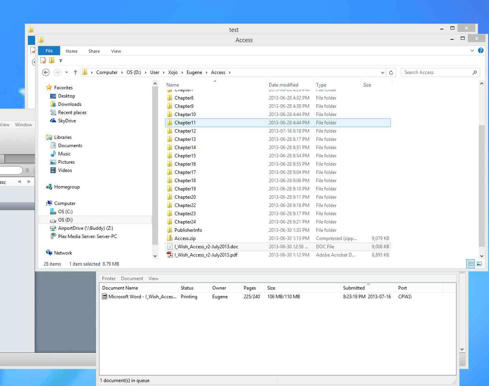Click navigation pane scroll down arrow
489x386 pixels.
pos(155,256)
